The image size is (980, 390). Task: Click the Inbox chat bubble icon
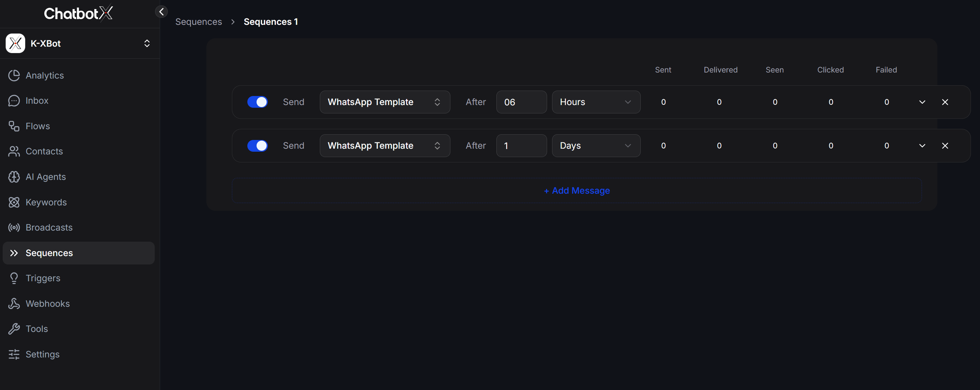click(14, 101)
